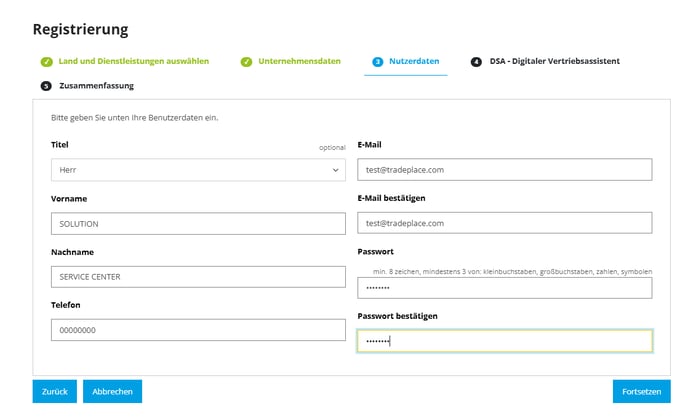The width and height of the screenshot is (688, 419).
Task: Go to Land und Dienstleistungen auswählen step
Action: pos(134,61)
